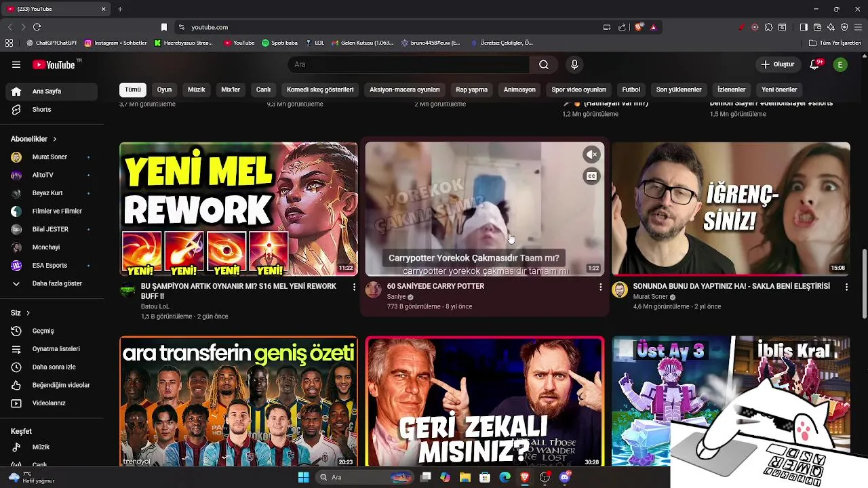This screenshot has height=488, width=868.
Task: Open Shorts in the sidebar
Action: click(52, 109)
